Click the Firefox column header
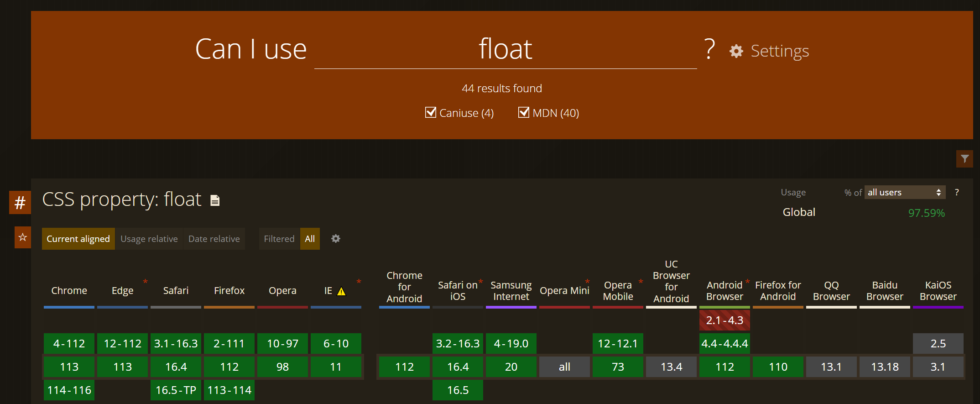The height and width of the screenshot is (404, 980). click(x=229, y=291)
